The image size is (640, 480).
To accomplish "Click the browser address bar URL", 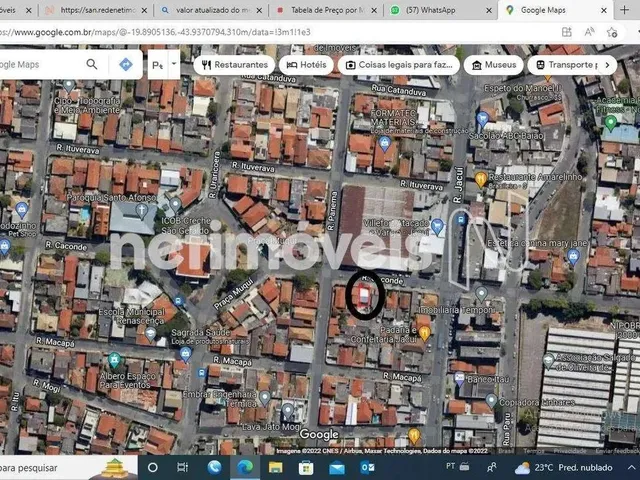I will coord(155,32).
